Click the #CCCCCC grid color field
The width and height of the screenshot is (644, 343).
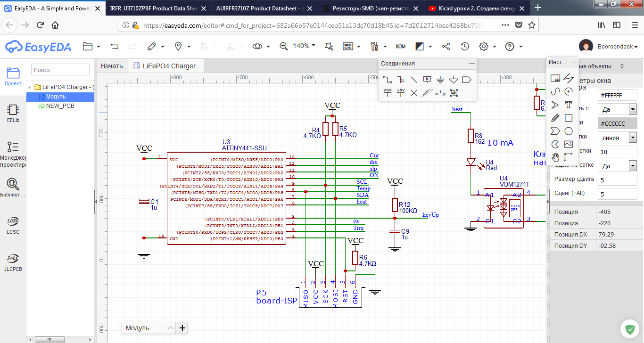point(617,123)
